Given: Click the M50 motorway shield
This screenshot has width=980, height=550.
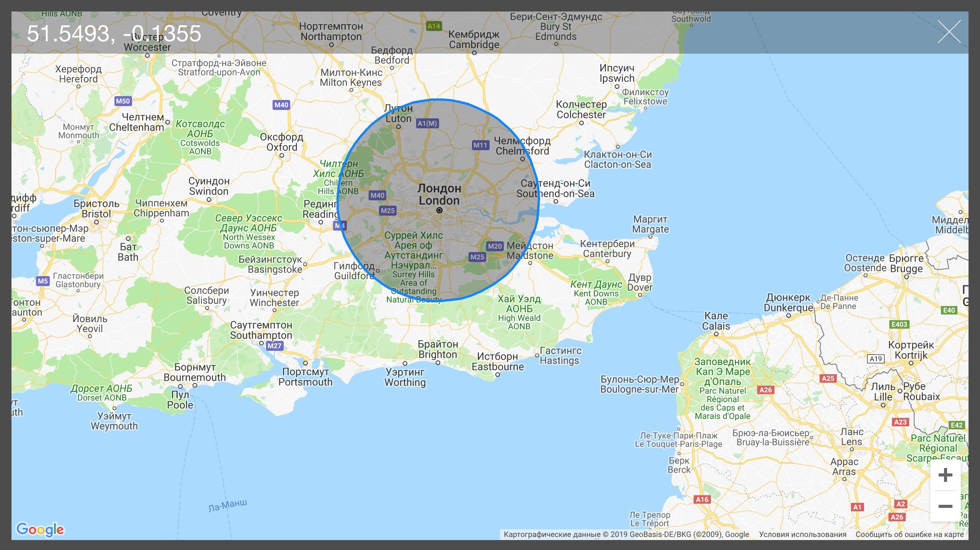Looking at the screenshot, I should pos(123,101).
